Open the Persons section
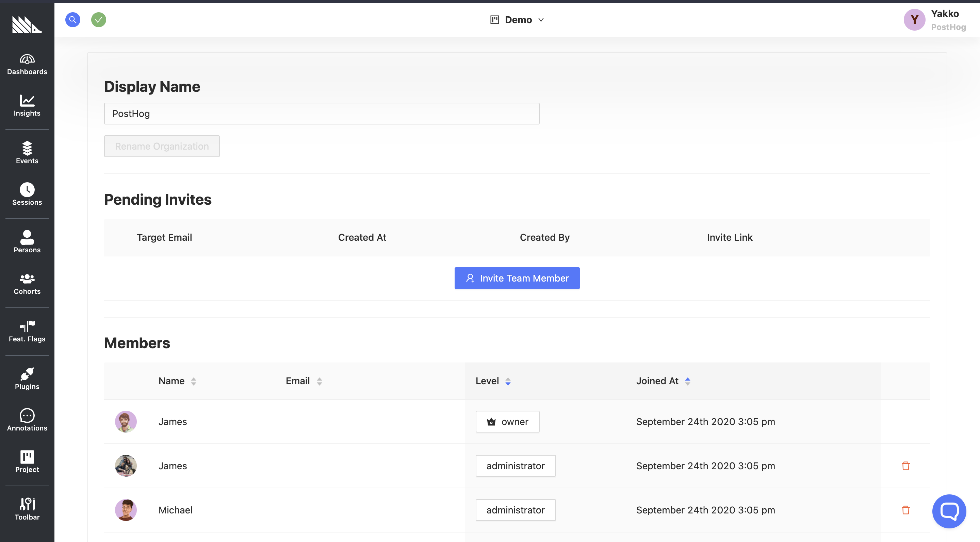The height and width of the screenshot is (542, 980). pyautogui.click(x=27, y=242)
